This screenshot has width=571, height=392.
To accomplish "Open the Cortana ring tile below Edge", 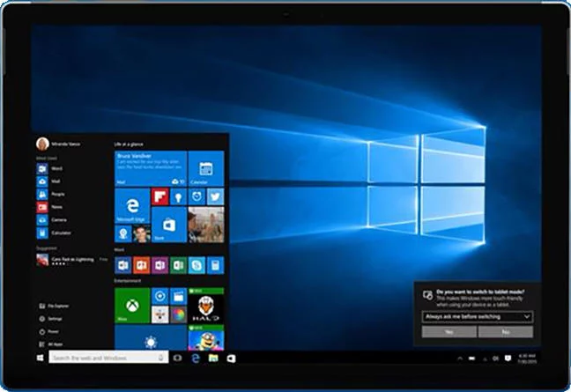I will pos(123,233).
